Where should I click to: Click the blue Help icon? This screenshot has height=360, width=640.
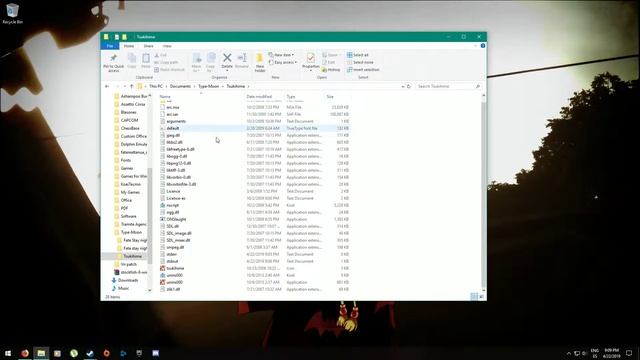483,46
